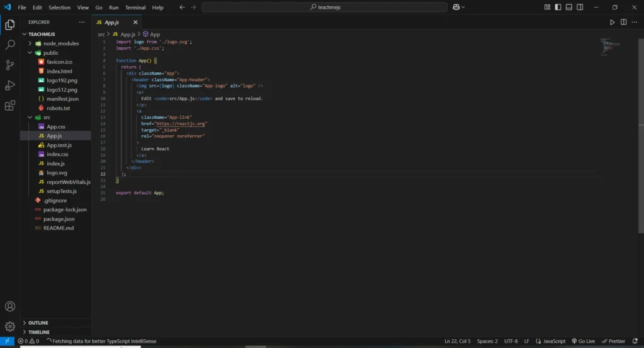Open the Explorer view in activity bar
The height and width of the screenshot is (348, 644).
pos(10,25)
